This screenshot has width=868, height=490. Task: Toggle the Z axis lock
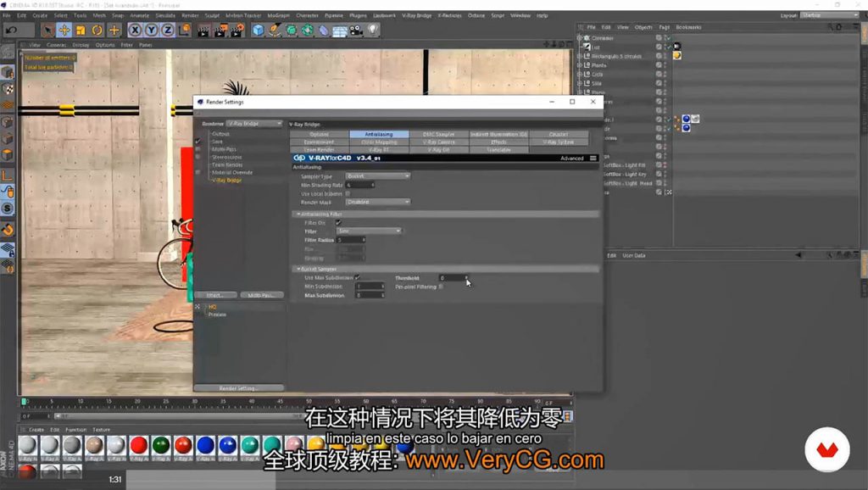pyautogui.click(x=167, y=30)
